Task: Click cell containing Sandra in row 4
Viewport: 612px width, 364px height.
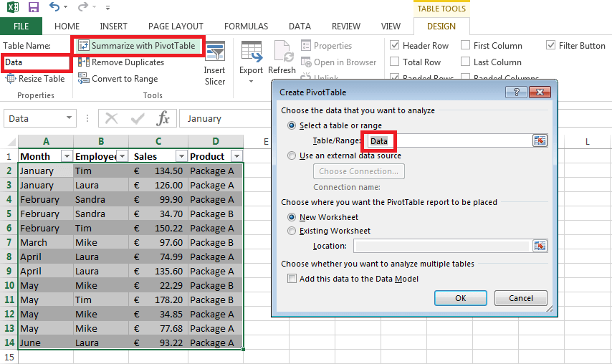Action: pos(101,200)
